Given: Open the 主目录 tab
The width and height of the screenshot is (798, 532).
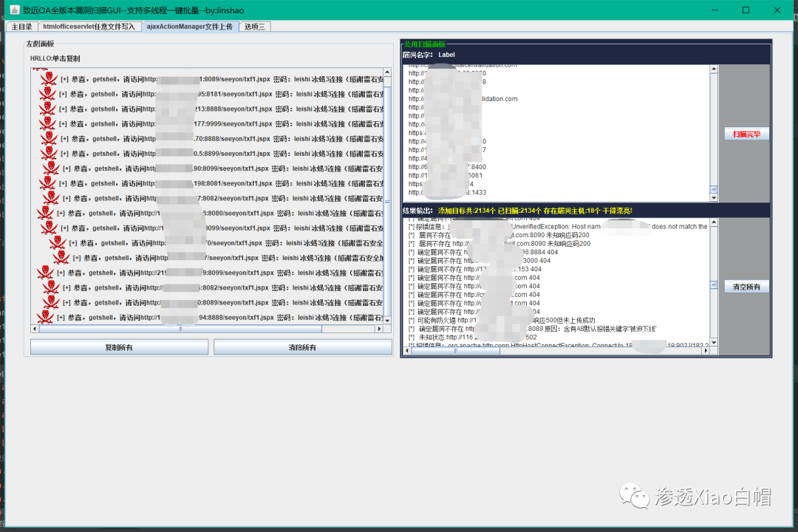Looking at the screenshot, I should coord(22,27).
